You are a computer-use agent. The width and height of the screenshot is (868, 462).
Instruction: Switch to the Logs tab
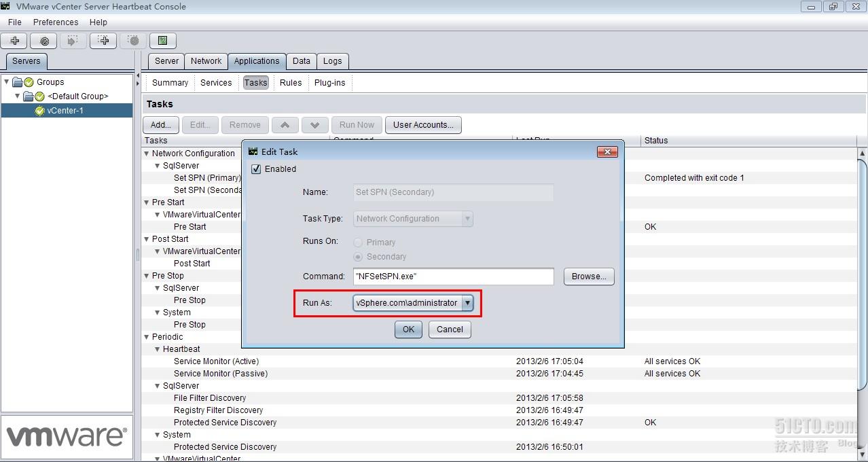point(332,61)
